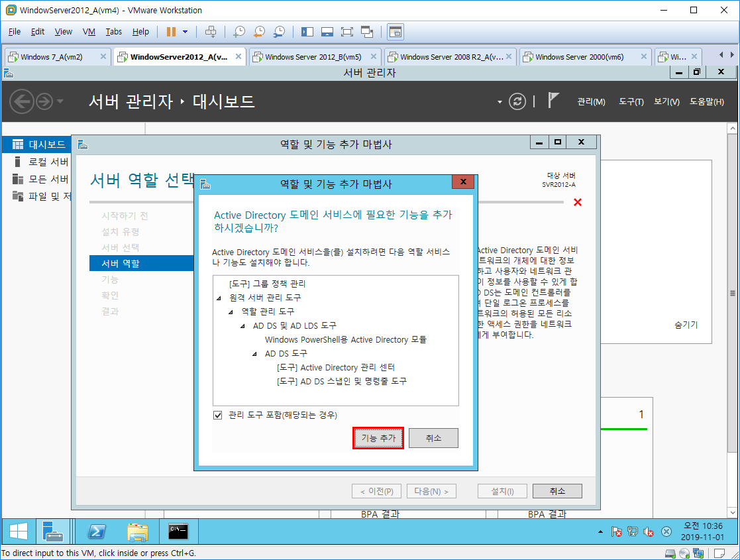Click the tray speaker volume icon
The width and height of the screenshot is (740, 560).
[649, 532]
